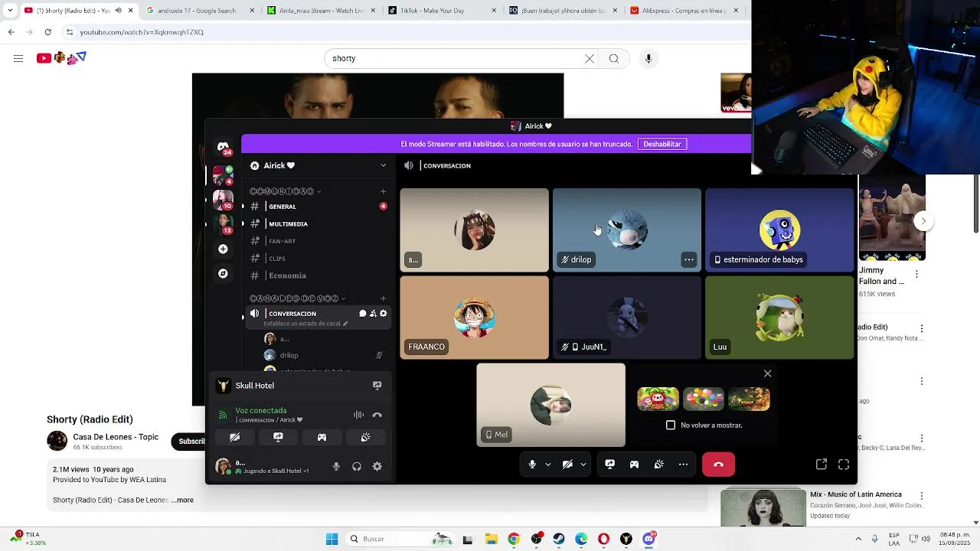Viewport: 980px width, 551px height.
Task: Open camera device options arrow
Action: [583, 465]
